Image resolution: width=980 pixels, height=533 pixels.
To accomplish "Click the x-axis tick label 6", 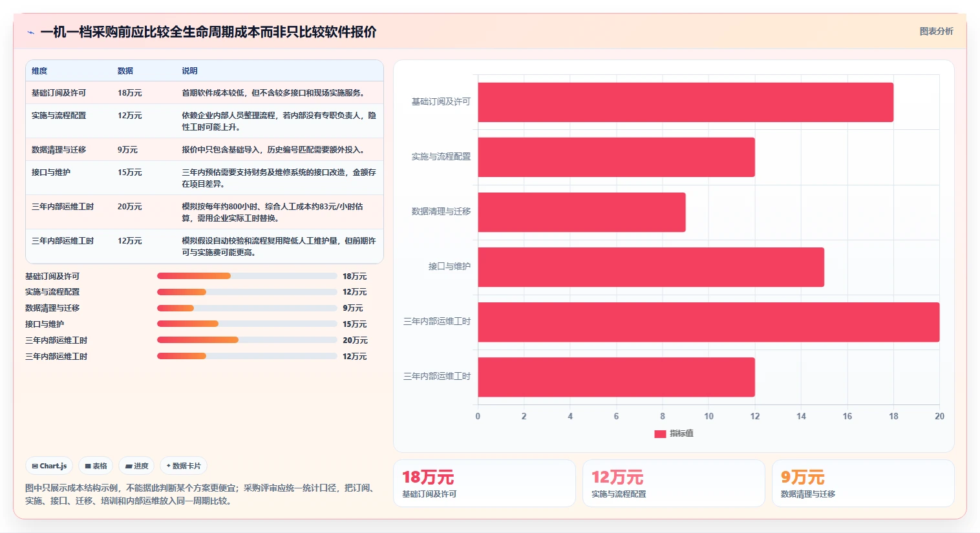I will point(616,417).
